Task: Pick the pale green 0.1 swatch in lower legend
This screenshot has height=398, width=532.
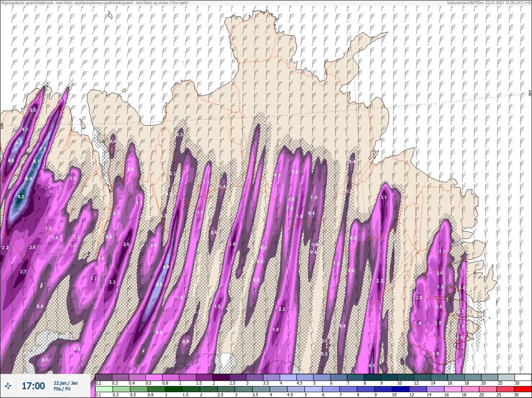Action: [104, 389]
